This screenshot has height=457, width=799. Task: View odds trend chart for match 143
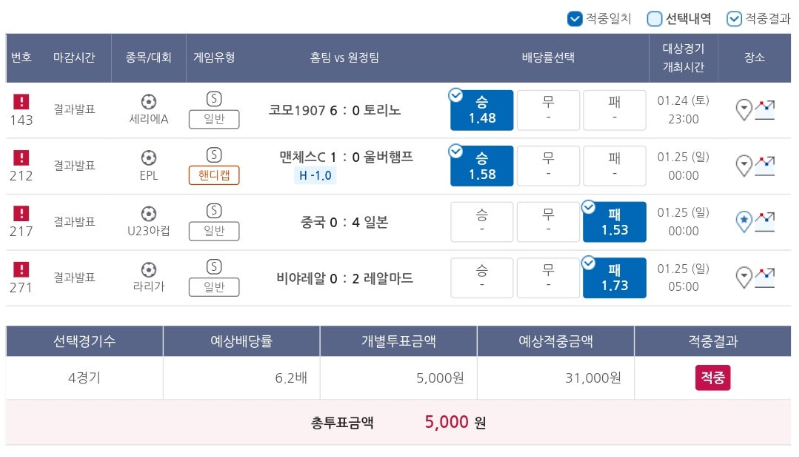click(765, 110)
